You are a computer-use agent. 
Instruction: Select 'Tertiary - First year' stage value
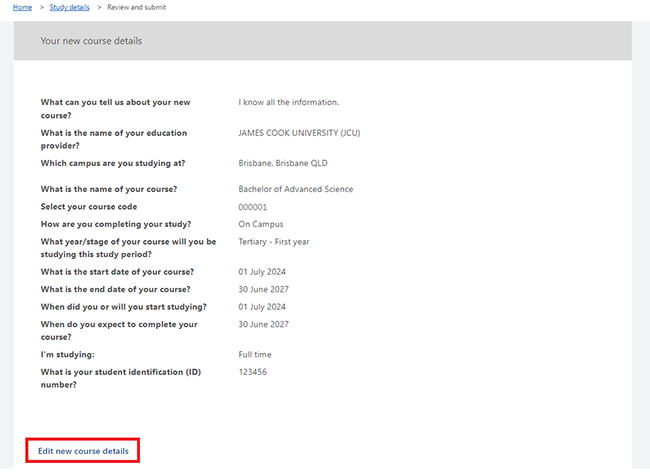coord(274,242)
